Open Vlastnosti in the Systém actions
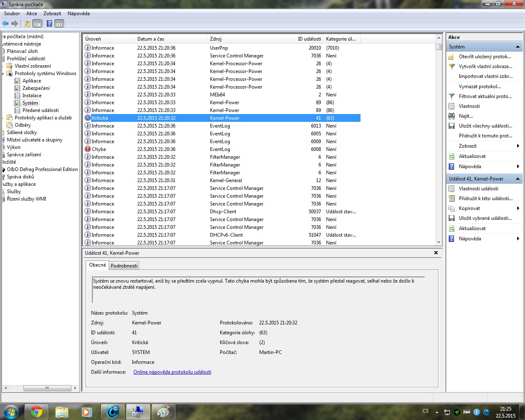This screenshot has width=525, height=420. click(469, 106)
